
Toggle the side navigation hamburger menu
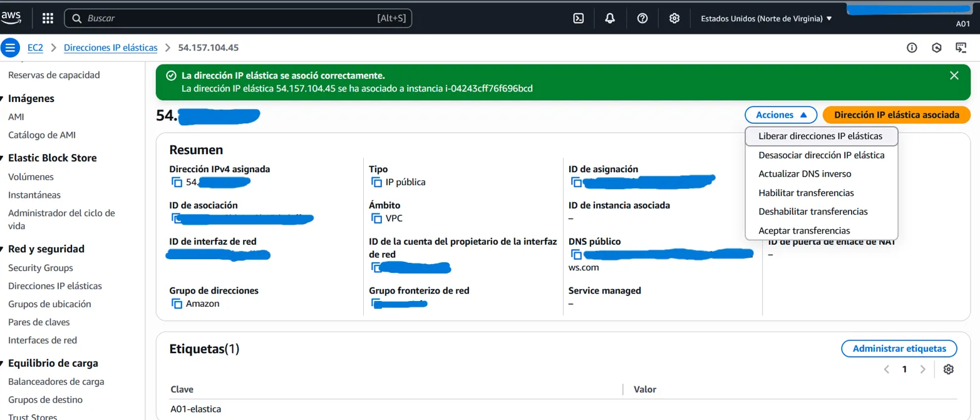pos(10,48)
